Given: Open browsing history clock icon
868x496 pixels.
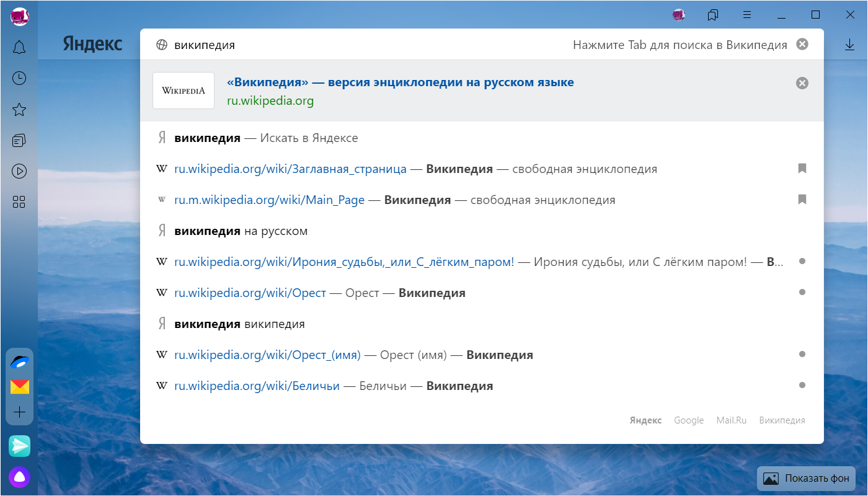Looking at the screenshot, I should [19, 78].
